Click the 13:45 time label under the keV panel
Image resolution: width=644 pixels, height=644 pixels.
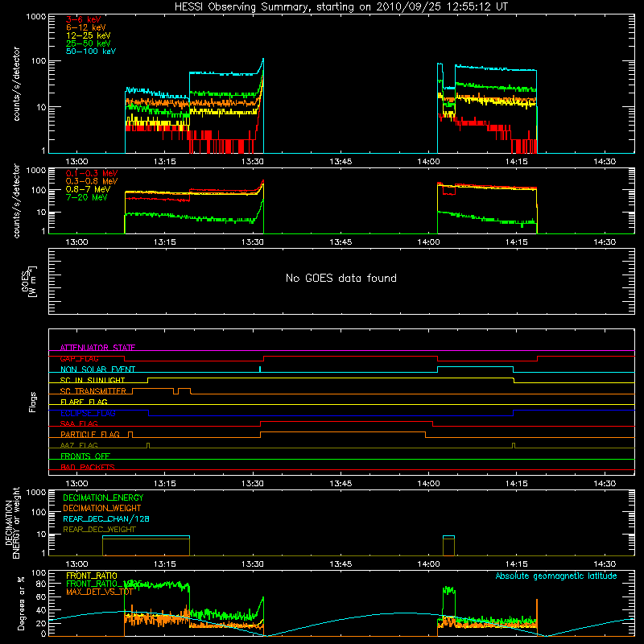[x=341, y=162]
